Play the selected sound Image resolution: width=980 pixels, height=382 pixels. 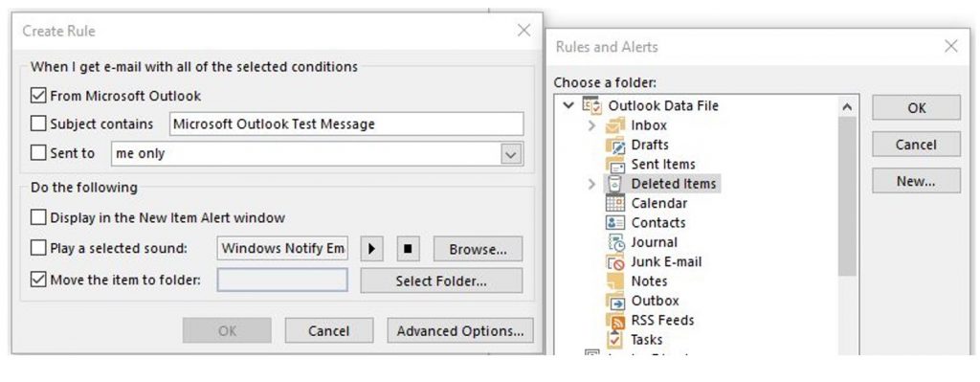[371, 249]
